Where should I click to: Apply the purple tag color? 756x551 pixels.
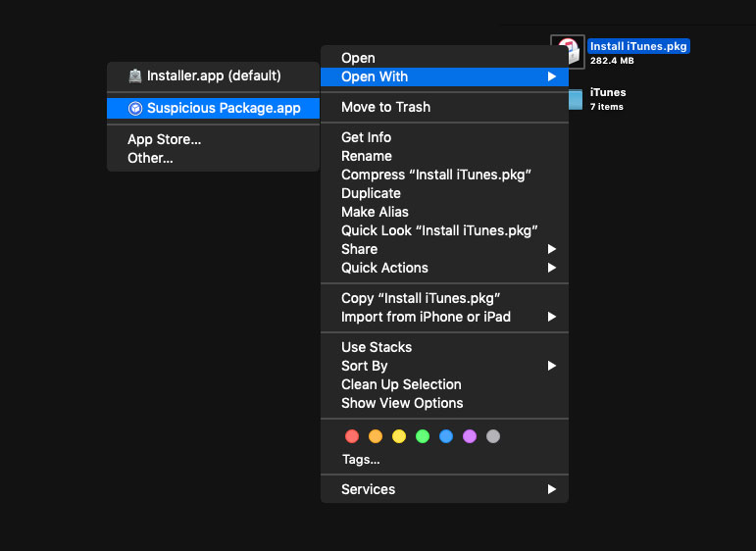click(470, 436)
